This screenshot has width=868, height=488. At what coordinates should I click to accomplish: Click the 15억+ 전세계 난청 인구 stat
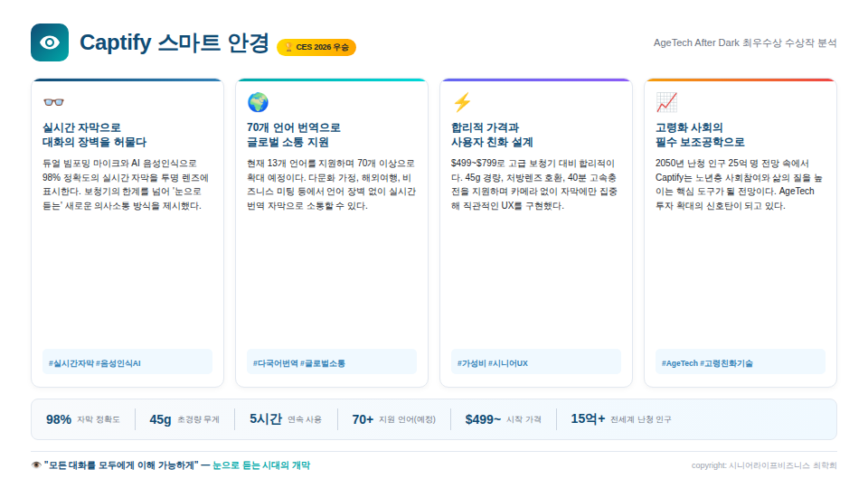click(620, 419)
